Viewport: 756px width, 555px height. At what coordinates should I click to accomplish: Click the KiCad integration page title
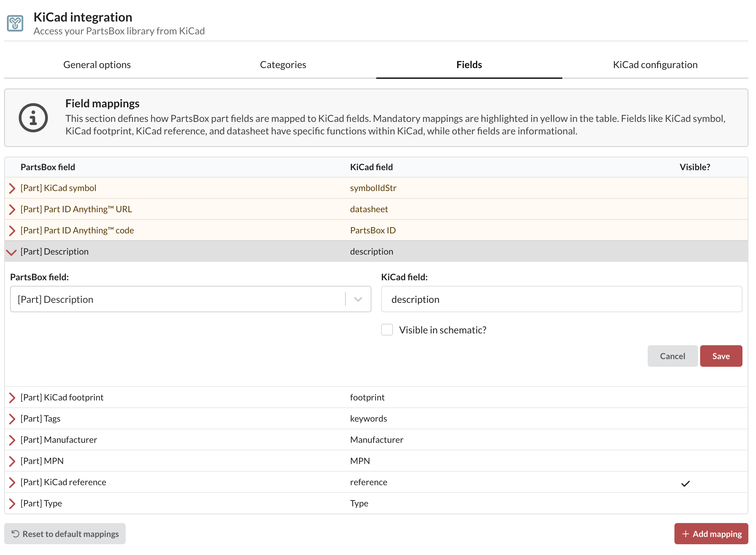click(83, 17)
